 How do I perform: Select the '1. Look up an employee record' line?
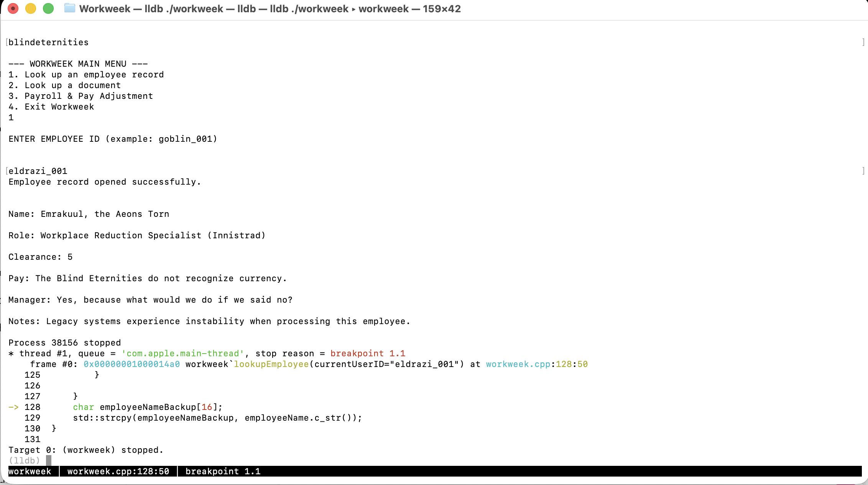tap(86, 74)
